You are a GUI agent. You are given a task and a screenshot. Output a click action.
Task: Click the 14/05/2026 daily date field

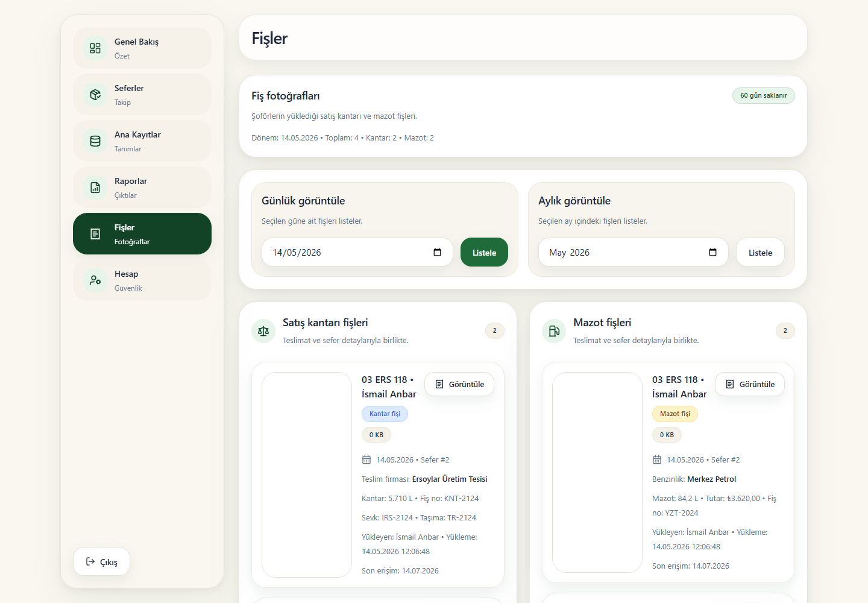pyautogui.click(x=357, y=252)
